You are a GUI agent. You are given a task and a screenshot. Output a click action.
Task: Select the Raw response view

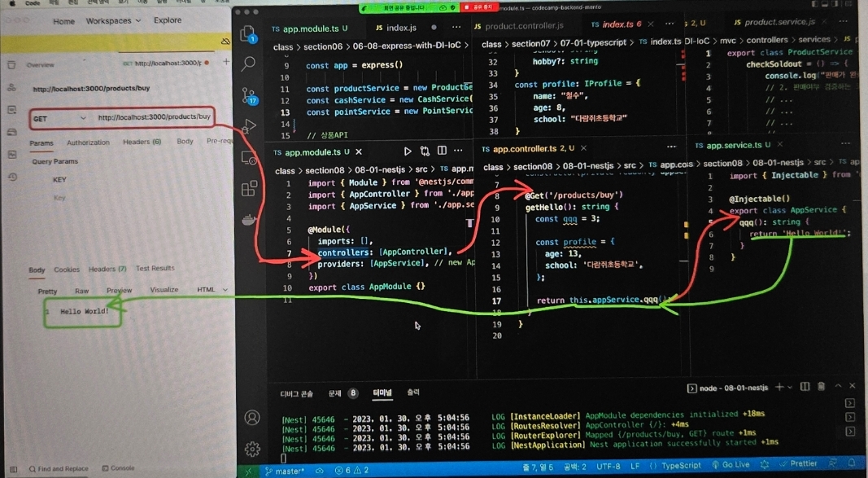click(x=82, y=291)
